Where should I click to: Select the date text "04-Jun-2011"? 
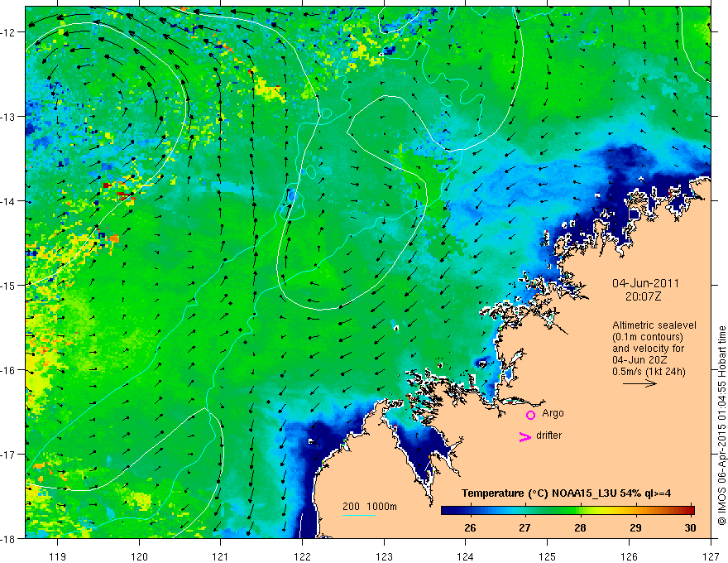(645, 283)
